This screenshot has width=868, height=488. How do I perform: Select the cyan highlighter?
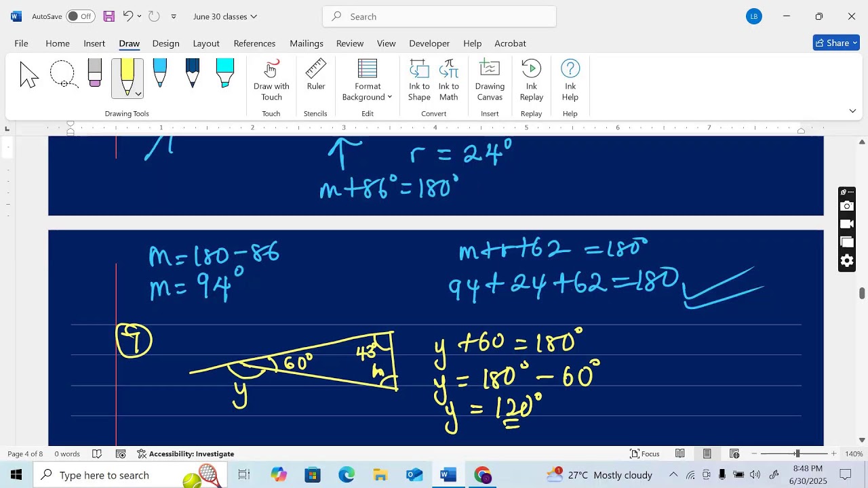pos(225,73)
